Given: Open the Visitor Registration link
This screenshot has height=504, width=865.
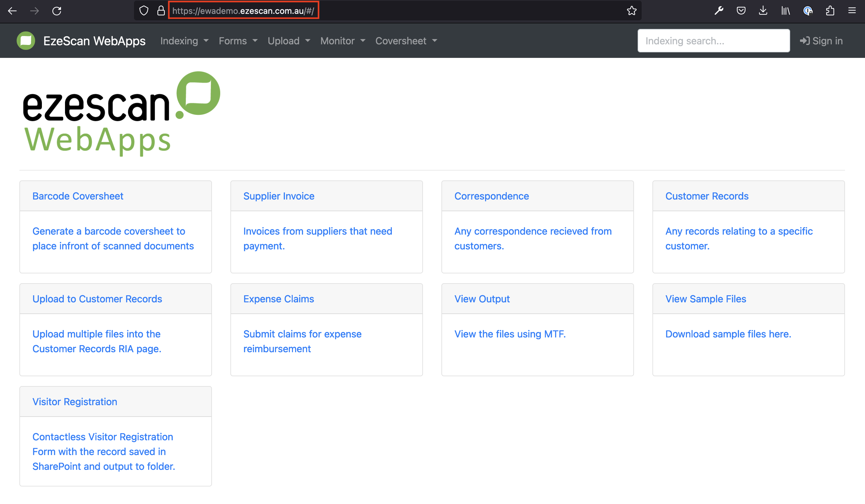Looking at the screenshot, I should point(75,401).
